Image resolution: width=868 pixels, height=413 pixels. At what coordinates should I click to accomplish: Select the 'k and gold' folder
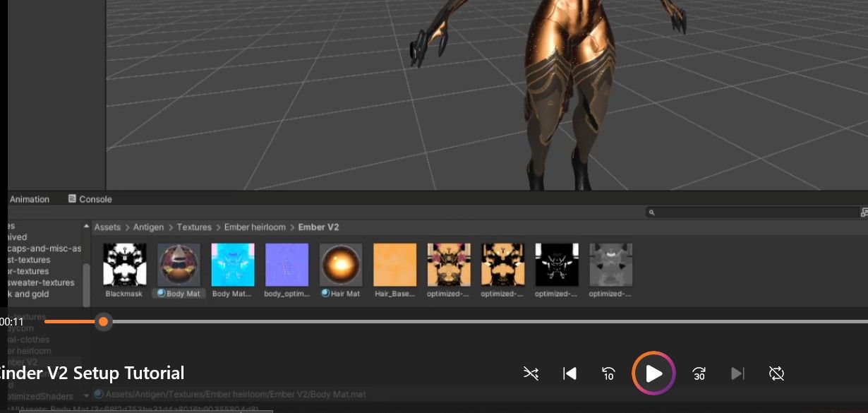[29, 294]
